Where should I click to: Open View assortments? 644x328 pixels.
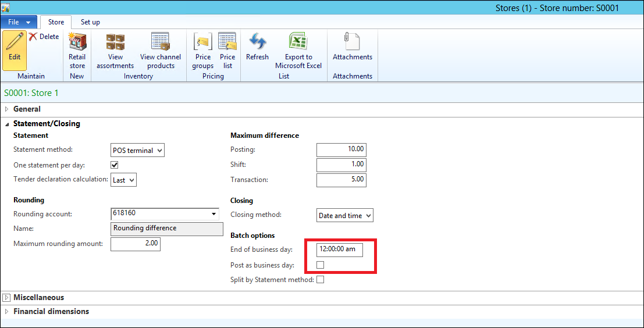[x=115, y=51]
